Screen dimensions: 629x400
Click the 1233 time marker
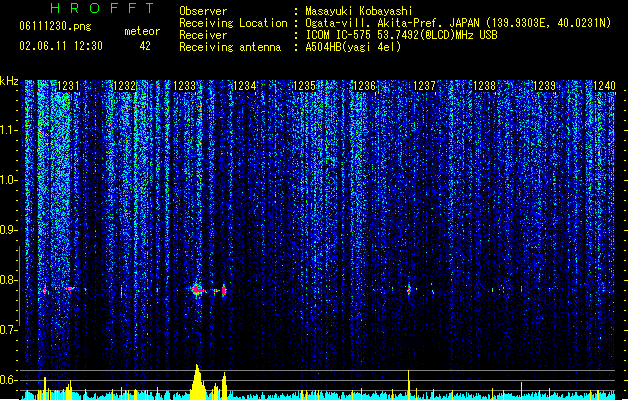pyautogui.click(x=185, y=86)
